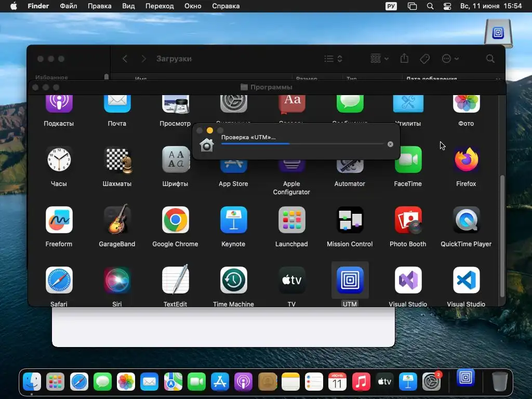The height and width of the screenshot is (399, 532).
Task: Open the Окно menu
Action: [193, 6]
